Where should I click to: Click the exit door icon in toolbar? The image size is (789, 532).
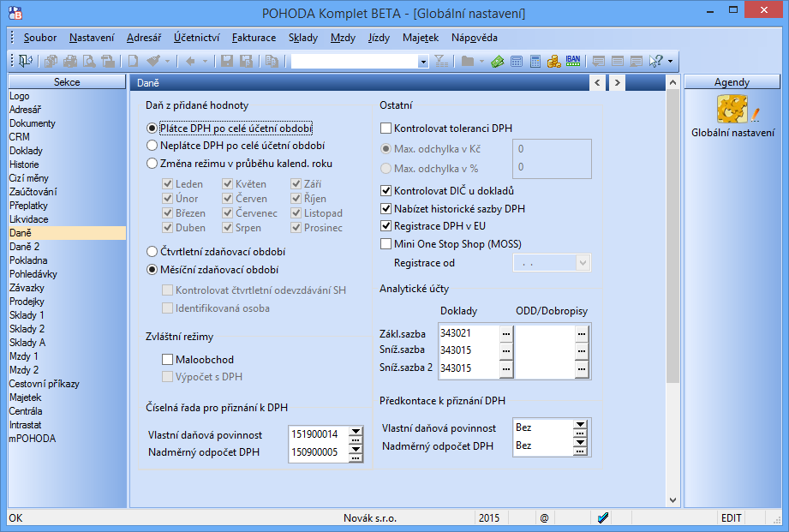tap(25, 62)
